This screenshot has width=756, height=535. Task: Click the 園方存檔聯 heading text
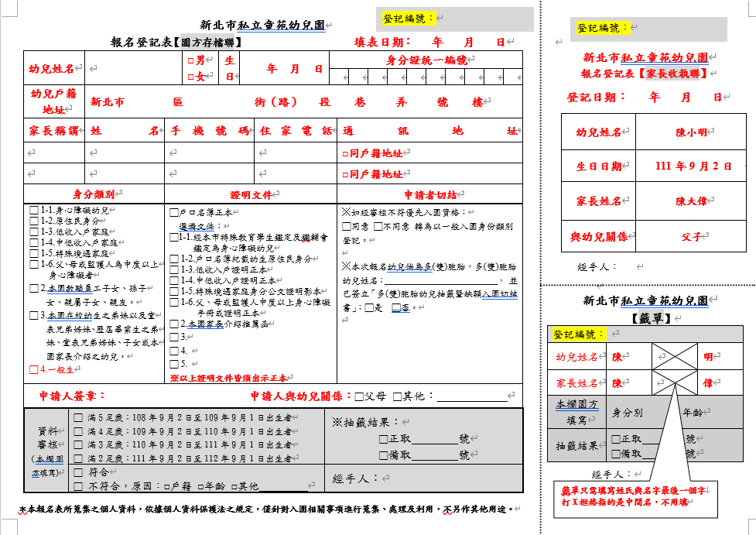point(208,43)
